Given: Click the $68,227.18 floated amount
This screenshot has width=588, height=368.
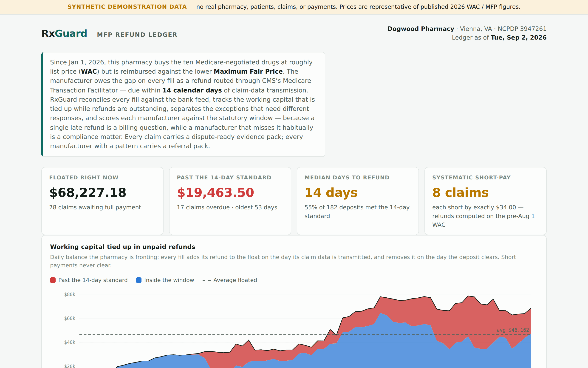Looking at the screenshot, I should point(88,193).
